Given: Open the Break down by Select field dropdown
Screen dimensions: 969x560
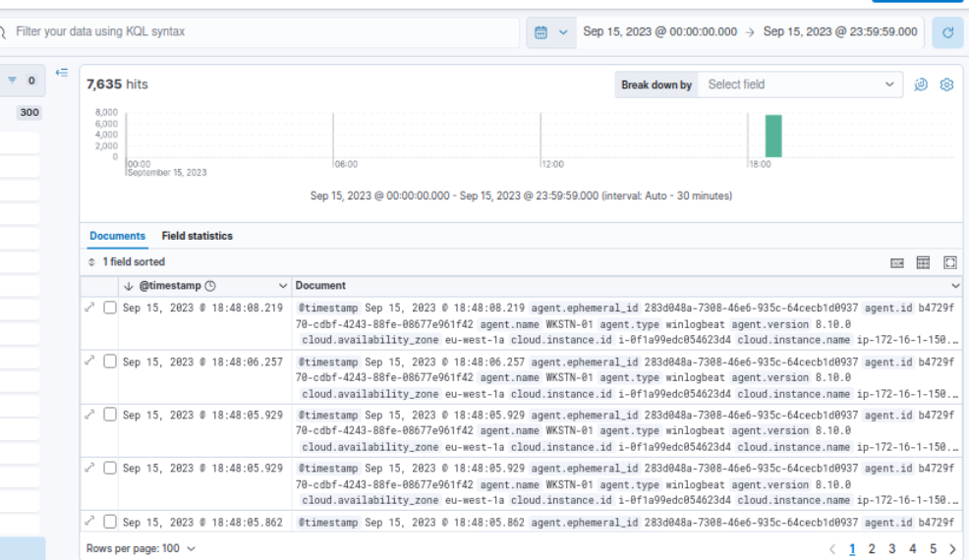Looking at the screenshot, I should click(800, 84).
